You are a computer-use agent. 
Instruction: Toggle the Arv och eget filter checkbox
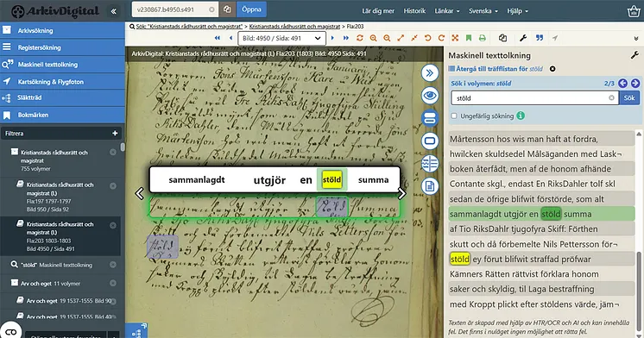coord(15,283)
